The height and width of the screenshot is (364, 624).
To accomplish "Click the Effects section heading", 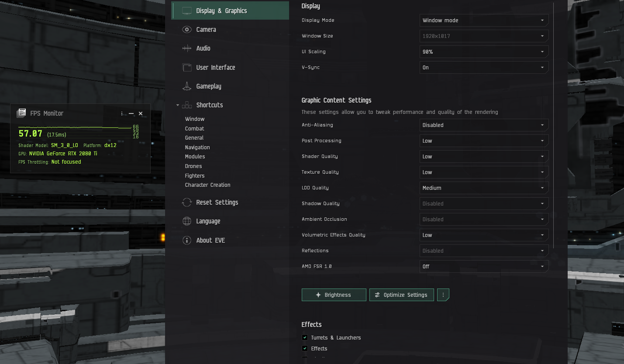I will (312, 325).
